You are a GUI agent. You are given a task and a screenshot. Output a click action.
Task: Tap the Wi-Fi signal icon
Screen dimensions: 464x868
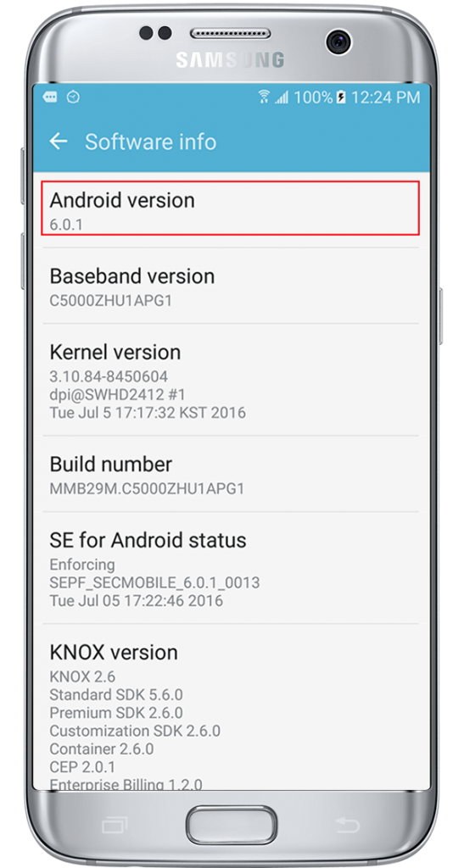click(x=264, y=97)
